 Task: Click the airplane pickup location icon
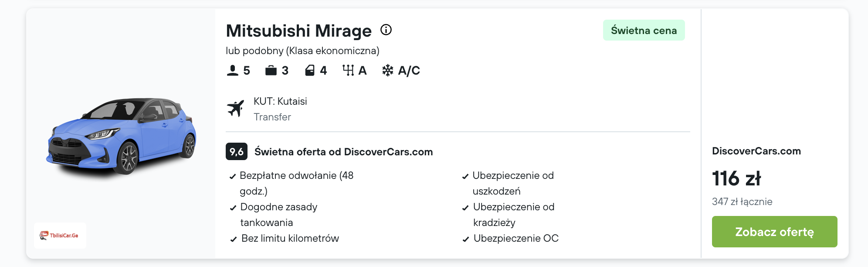tap(236, 108)
